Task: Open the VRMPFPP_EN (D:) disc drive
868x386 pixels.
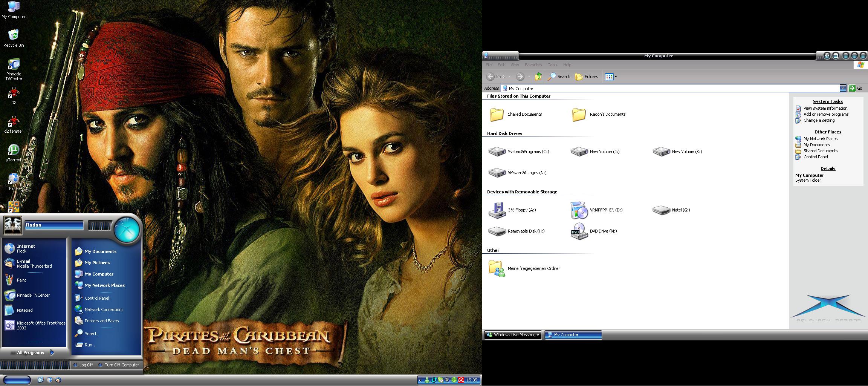Action: pos(579,210)
